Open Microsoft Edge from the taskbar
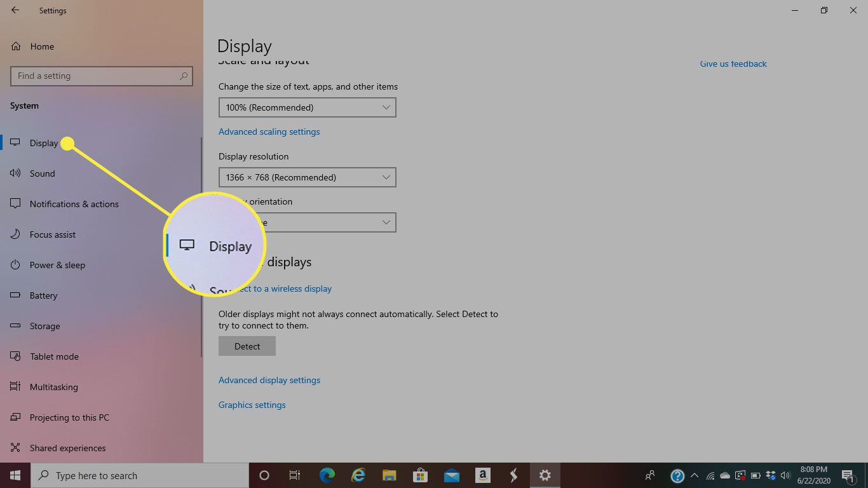Image resolution: width=868 pixels, height=488 pixels. click(327, 475)
